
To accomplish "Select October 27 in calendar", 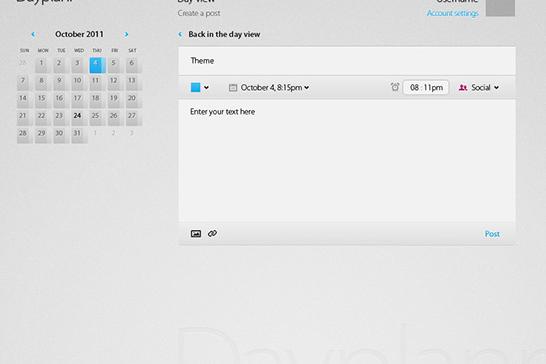I will point(133,118).
